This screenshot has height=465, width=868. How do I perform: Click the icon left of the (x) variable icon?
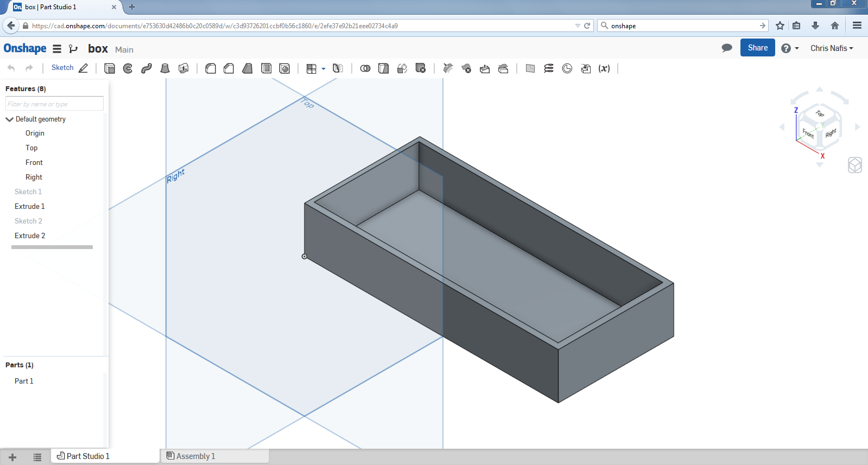[586, 68]
